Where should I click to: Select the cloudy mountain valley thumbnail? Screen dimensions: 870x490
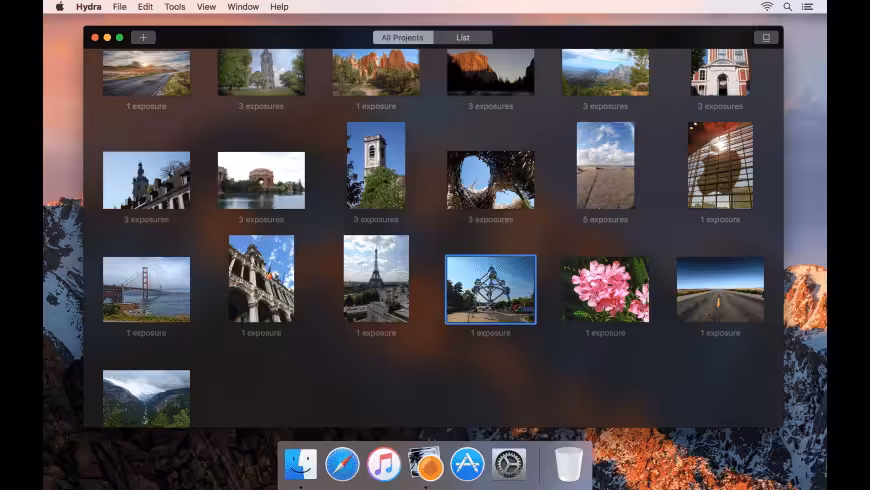coord(146,398)
